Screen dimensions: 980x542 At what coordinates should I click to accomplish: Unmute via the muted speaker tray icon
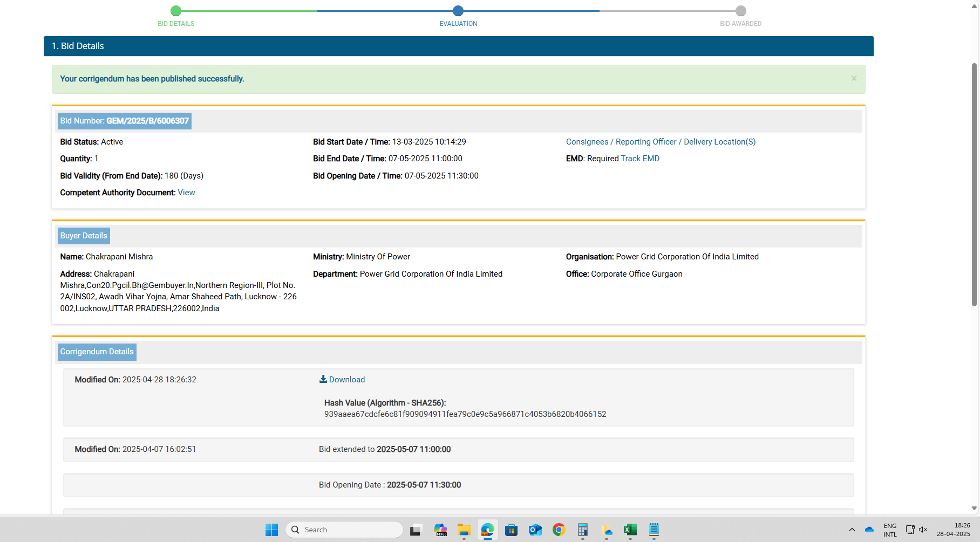pos(923,530)
